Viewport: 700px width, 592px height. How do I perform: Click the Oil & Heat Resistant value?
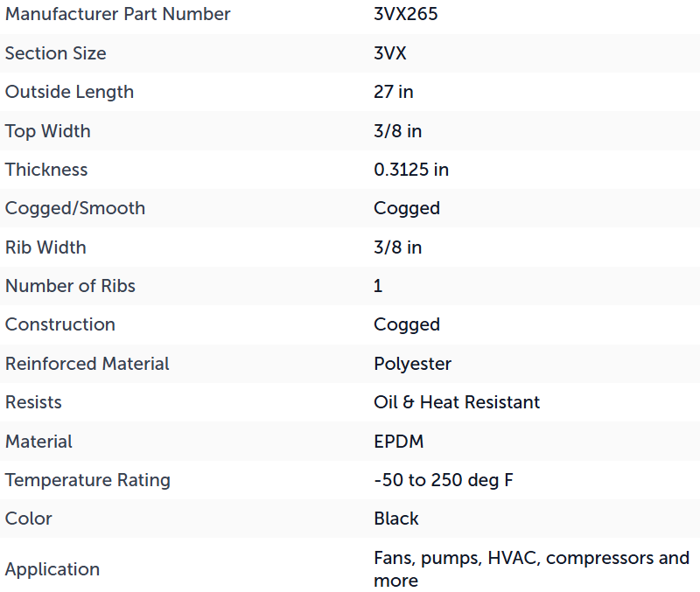[x=457, y=403]
